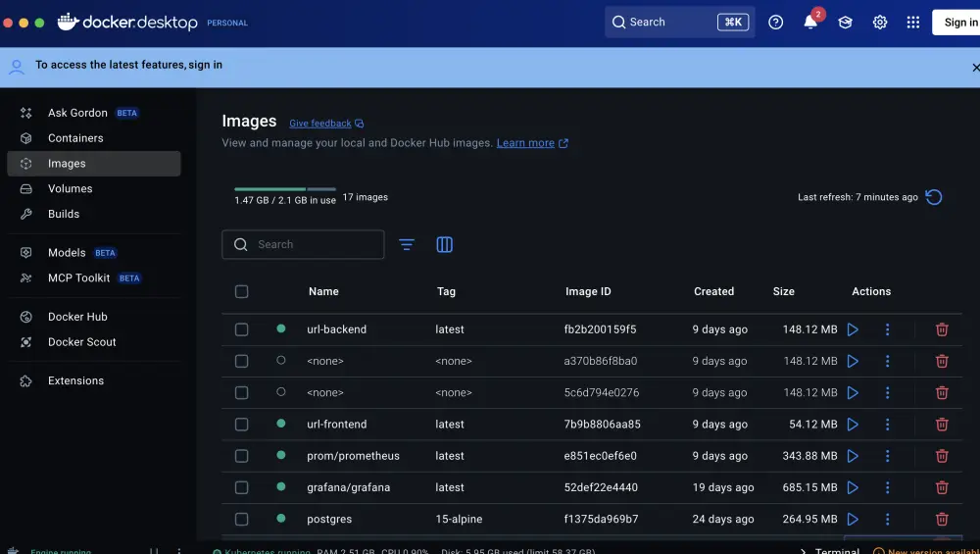Delete the url-frontend image
Screen dimensions: 980x554
coord(942,425)
